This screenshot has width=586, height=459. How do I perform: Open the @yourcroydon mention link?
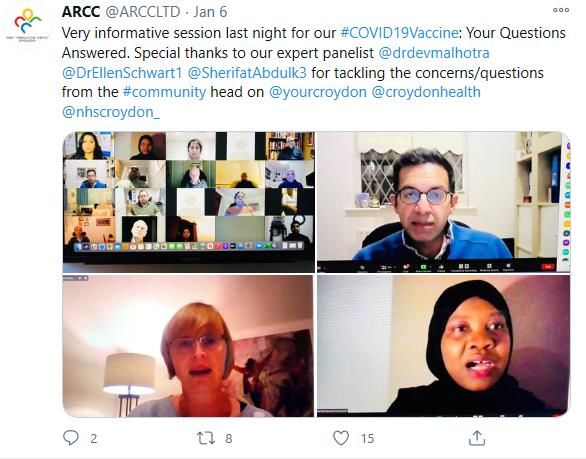pos(318,92)
